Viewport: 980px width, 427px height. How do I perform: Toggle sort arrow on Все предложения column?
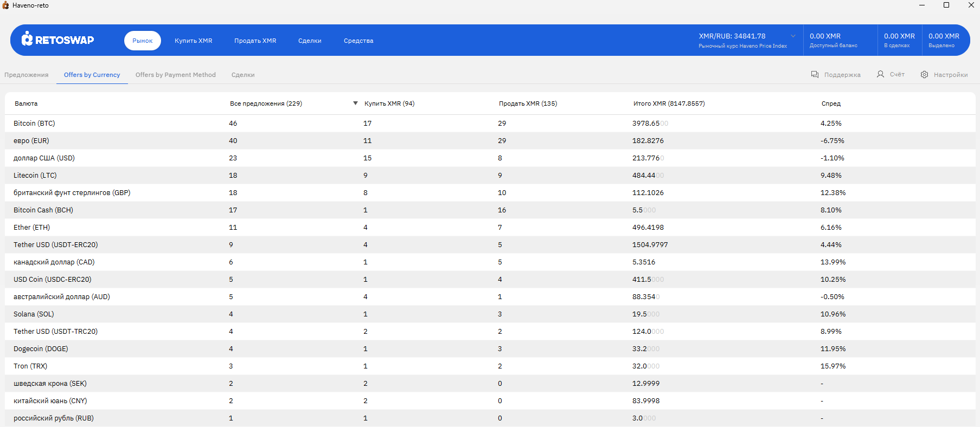[x=355, y=103]
